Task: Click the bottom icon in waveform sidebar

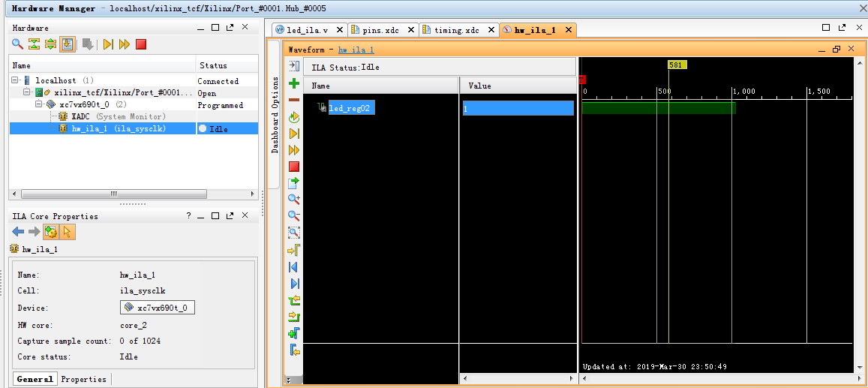Action: tap(294, 350)
